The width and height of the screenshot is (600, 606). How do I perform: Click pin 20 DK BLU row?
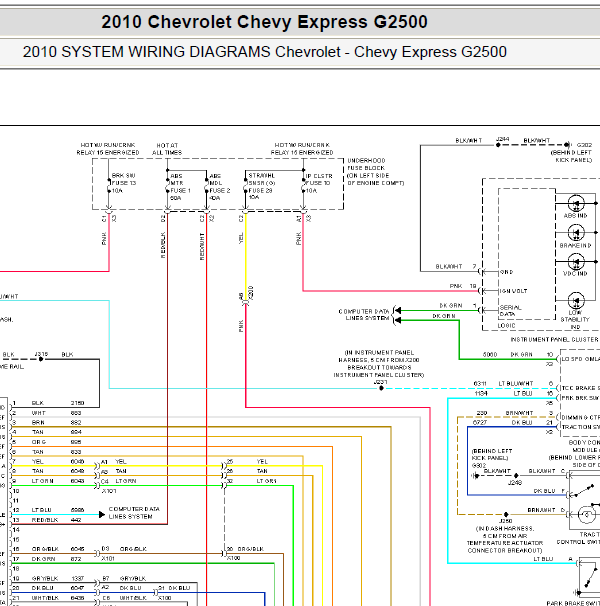point(48,588)
